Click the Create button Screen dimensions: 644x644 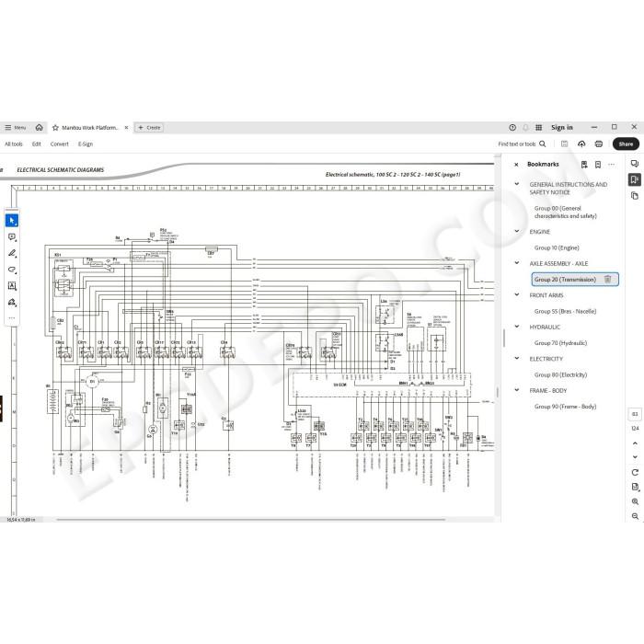pyautogui.click(x=149, y=128)
